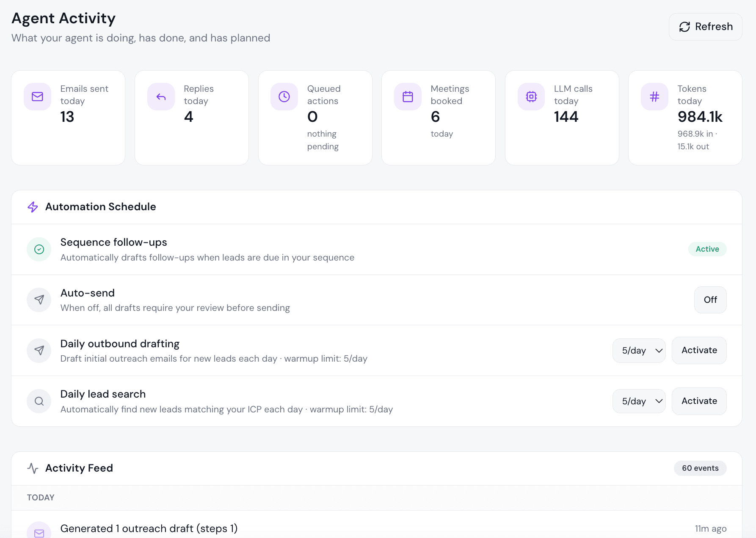The height and width of the screenshot is (538, 756).
Task: Open the 5/day dropdown for Daily outbound drafting
Action: coord(639,351)
